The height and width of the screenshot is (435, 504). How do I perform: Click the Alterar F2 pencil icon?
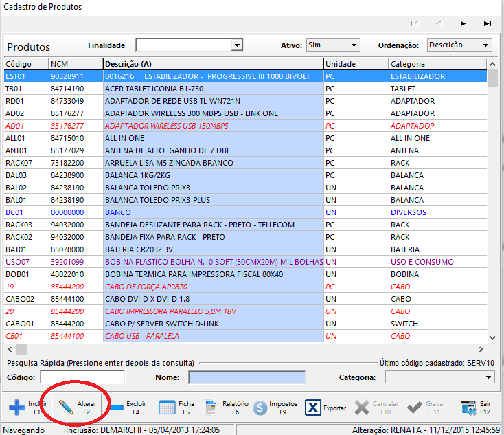66,408
